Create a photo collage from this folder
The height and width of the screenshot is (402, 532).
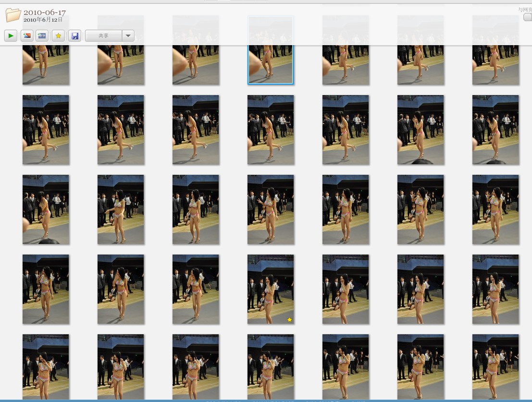click(27, 36)
